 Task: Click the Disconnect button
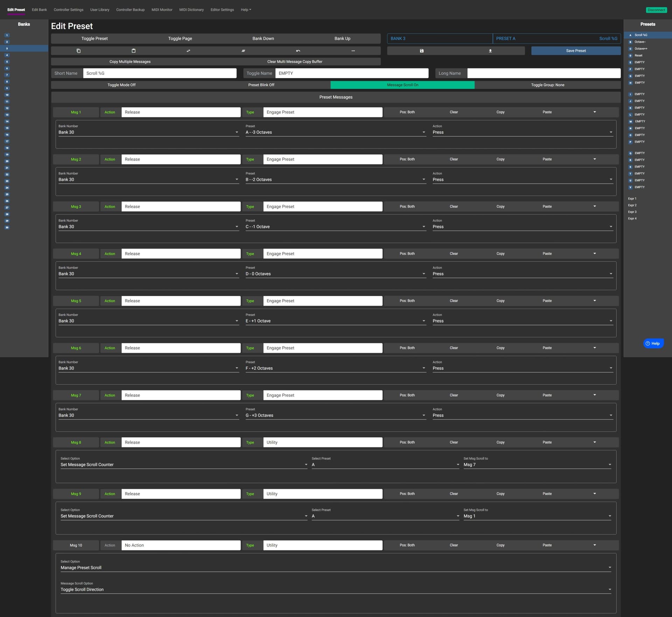(x=656, y=10)
